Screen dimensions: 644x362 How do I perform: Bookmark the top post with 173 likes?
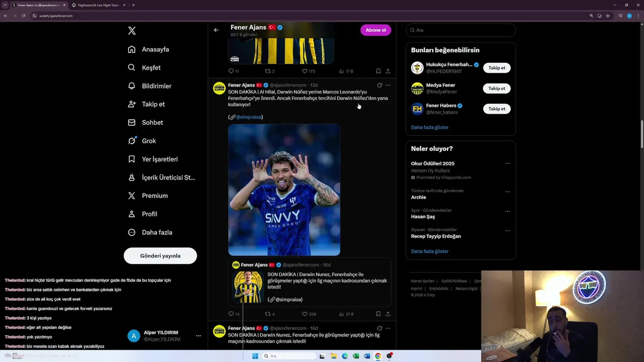378,71
